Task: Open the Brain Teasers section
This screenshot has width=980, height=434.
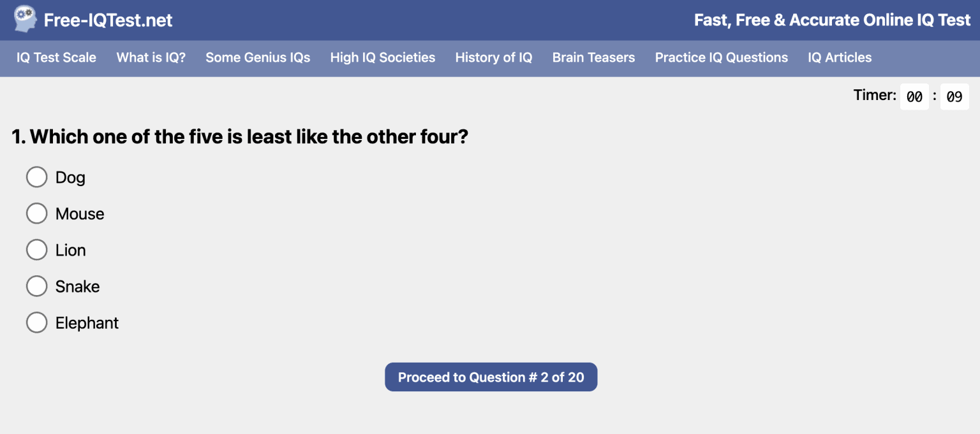Action: [593, 57]
